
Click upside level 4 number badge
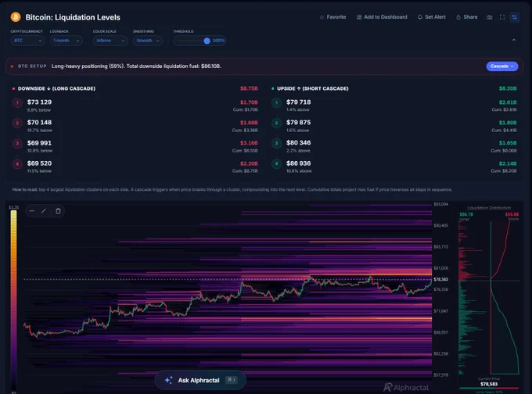coord(276,163)
